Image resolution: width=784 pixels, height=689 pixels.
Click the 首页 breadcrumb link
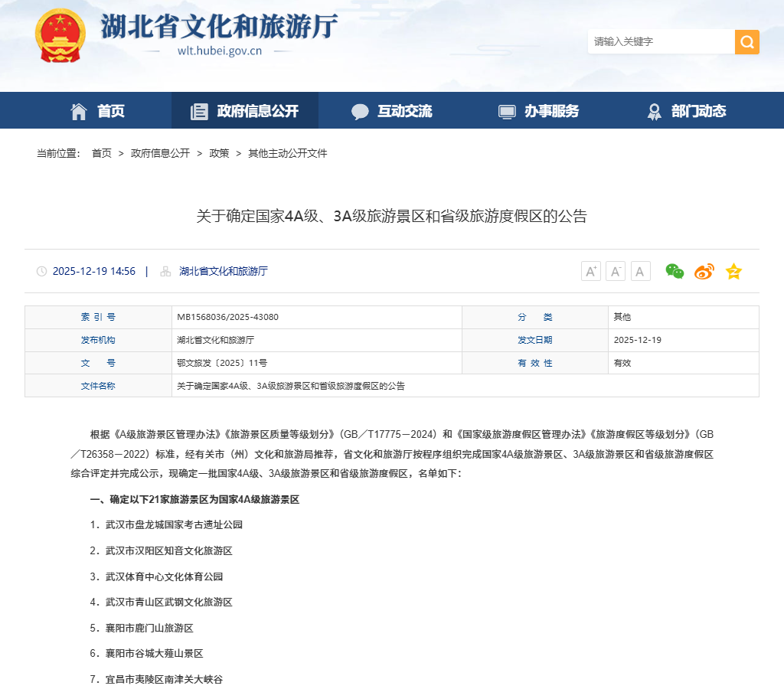102,153
